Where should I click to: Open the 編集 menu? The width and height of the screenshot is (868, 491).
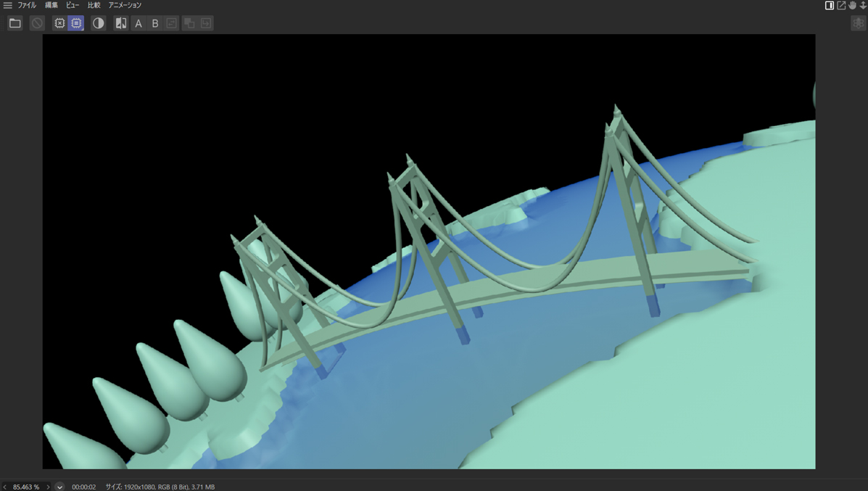(x=51, y=5)
